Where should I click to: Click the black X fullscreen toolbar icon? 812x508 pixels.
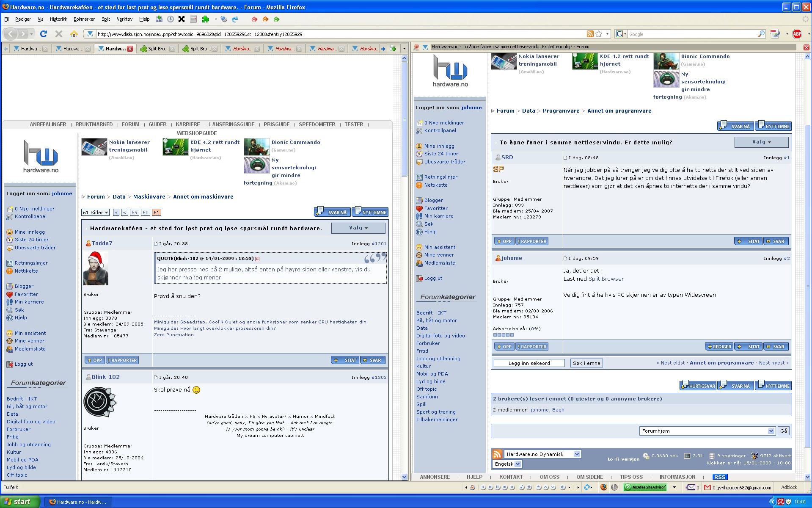pos(182,19)
